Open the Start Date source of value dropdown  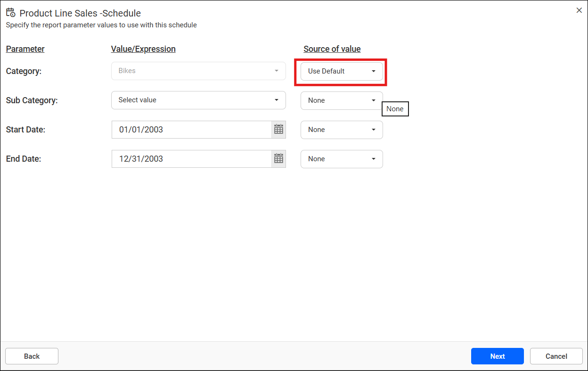pyautogui.click(x=342, y=130)
